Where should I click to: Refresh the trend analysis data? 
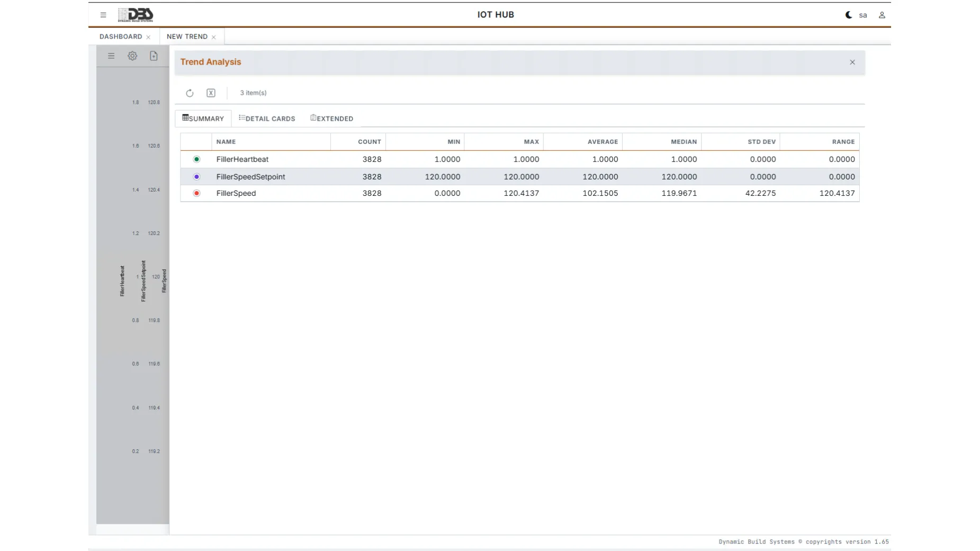tap(190, 93)
